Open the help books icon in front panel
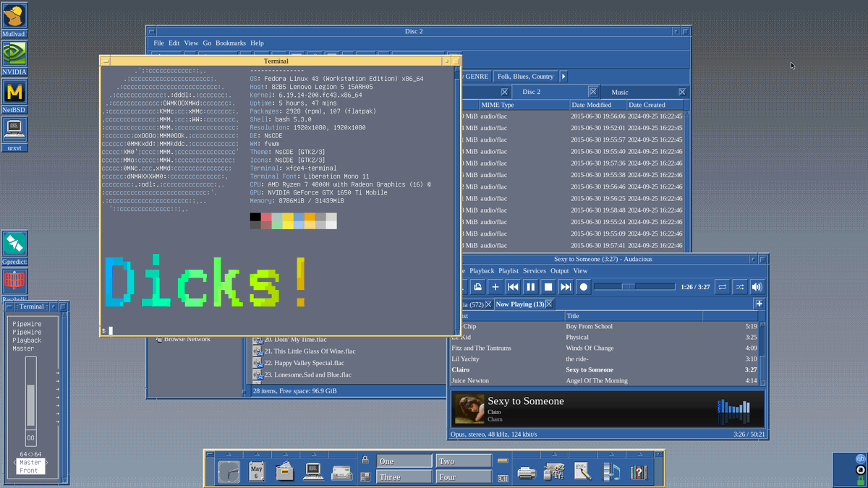Screen dimensions: 868x488 [x=639, y=472]
